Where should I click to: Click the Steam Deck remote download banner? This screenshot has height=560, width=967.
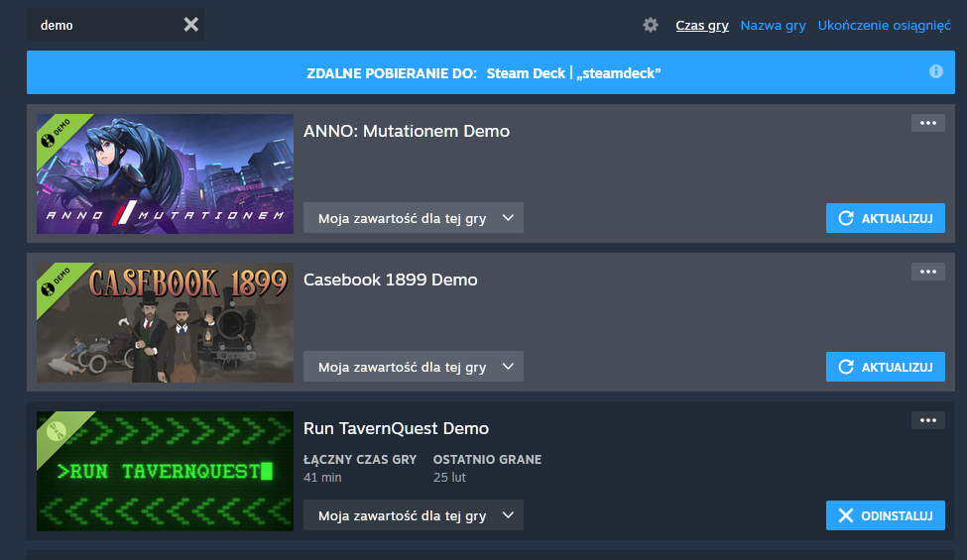pos(491,72)
